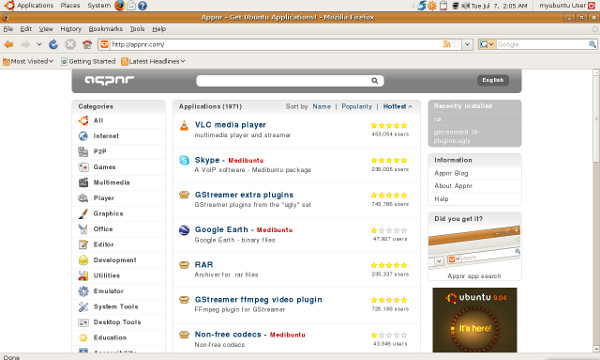Sort applications by Name
Image resolution: width=600 pixels, height=360 pixels.
tap(321, 106)
